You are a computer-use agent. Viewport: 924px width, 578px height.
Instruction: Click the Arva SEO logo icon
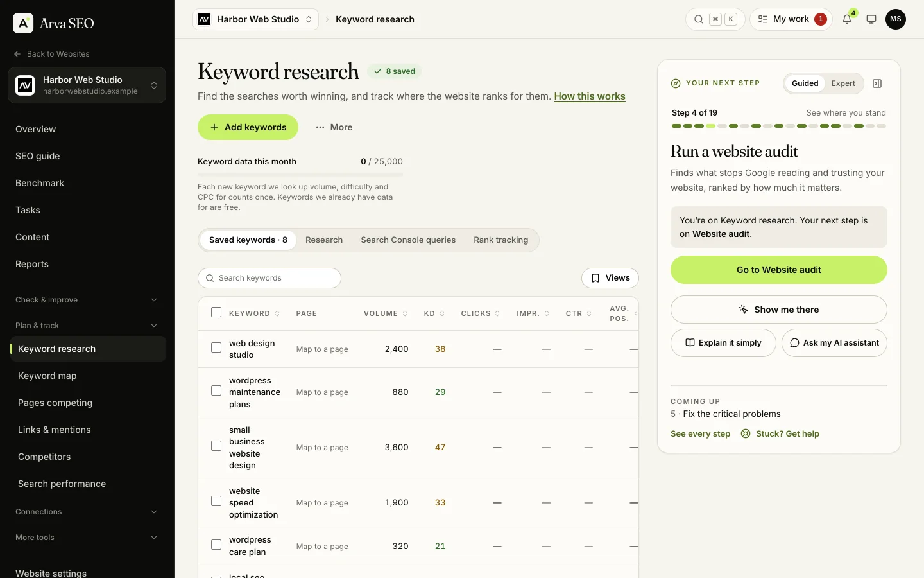pos(23,23)
